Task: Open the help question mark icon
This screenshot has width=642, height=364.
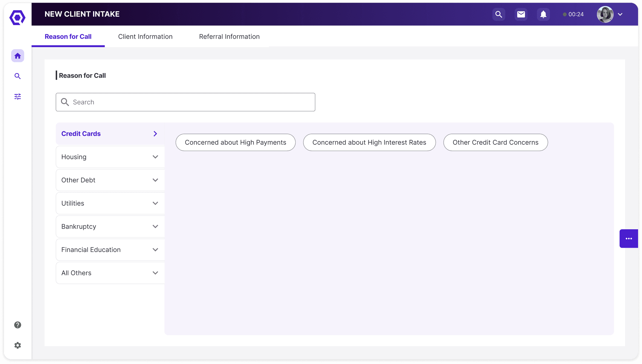Action: tap(18, 325)
